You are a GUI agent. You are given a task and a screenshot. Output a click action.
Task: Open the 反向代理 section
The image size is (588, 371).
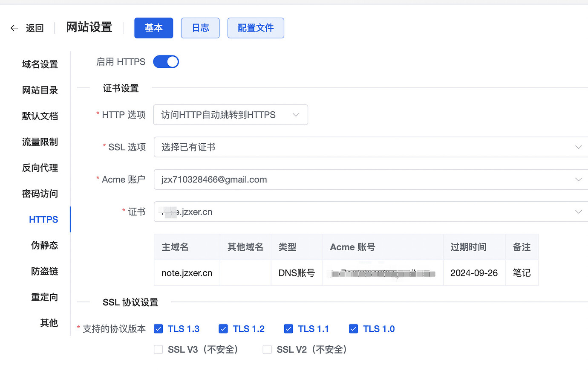point(40,168)
